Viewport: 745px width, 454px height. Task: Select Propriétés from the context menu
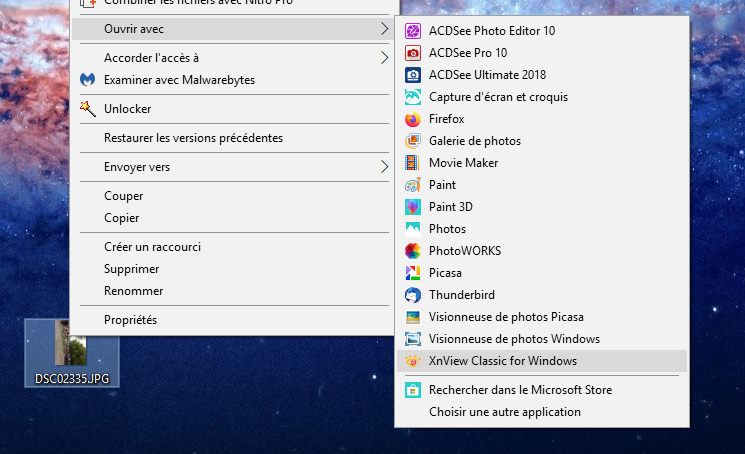click(x=130, y=320)
